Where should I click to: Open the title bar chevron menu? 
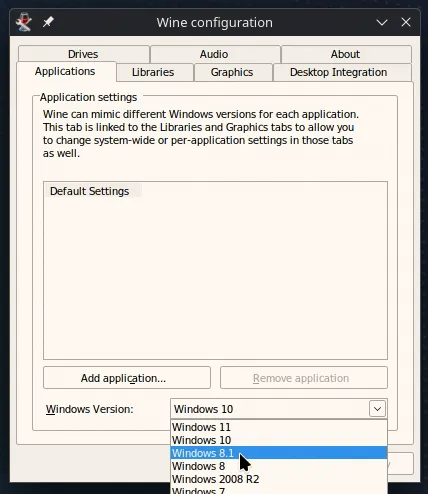[382, 22]
